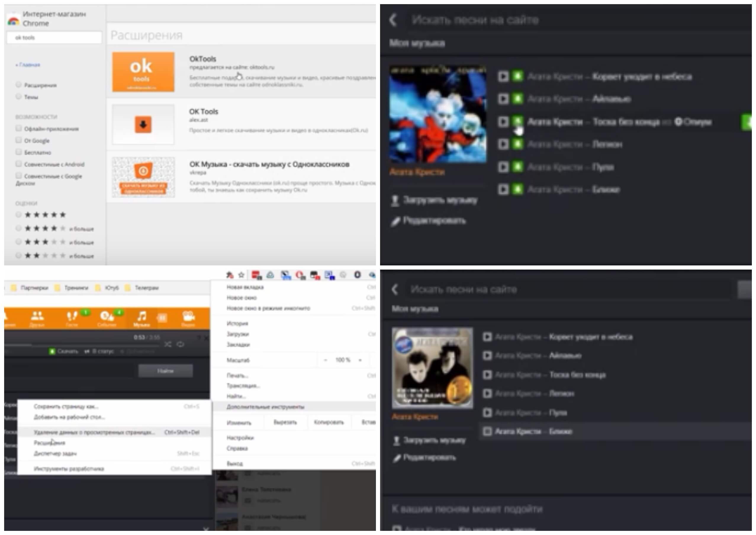Play 'Айлавью' in the top-right screenshot
The height and width of the screenshot is (535, 756).
pyautogui.click(x=503, y=99)
